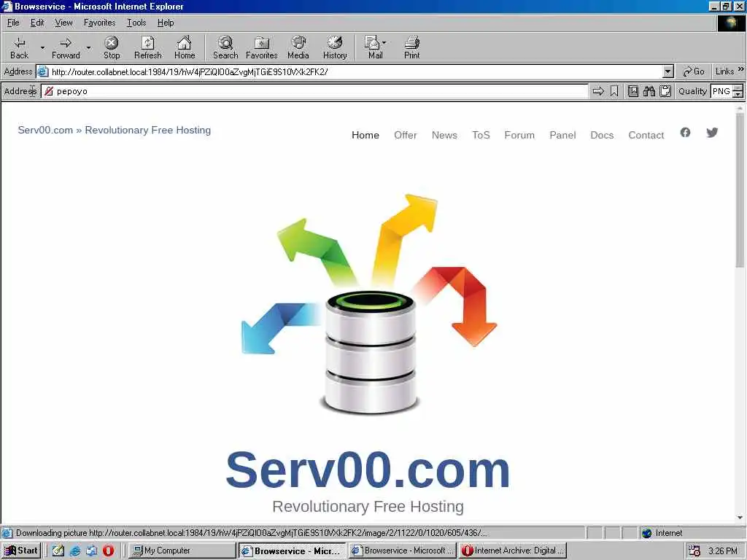747x560 pixels.
Task: Click the Home site navigation link
Action: click(365, 135)
